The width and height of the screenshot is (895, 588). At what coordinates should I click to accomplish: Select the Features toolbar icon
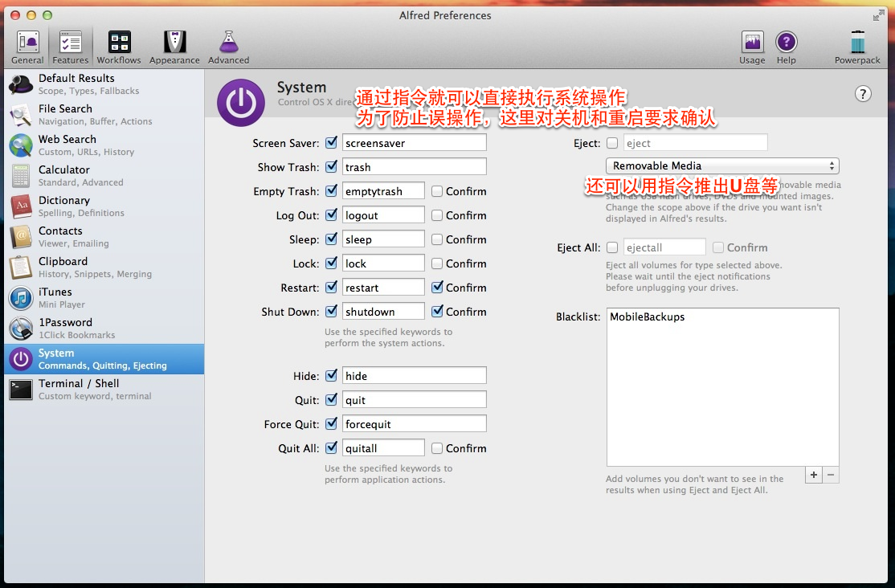pyautogui.click(x=71, y=47)
